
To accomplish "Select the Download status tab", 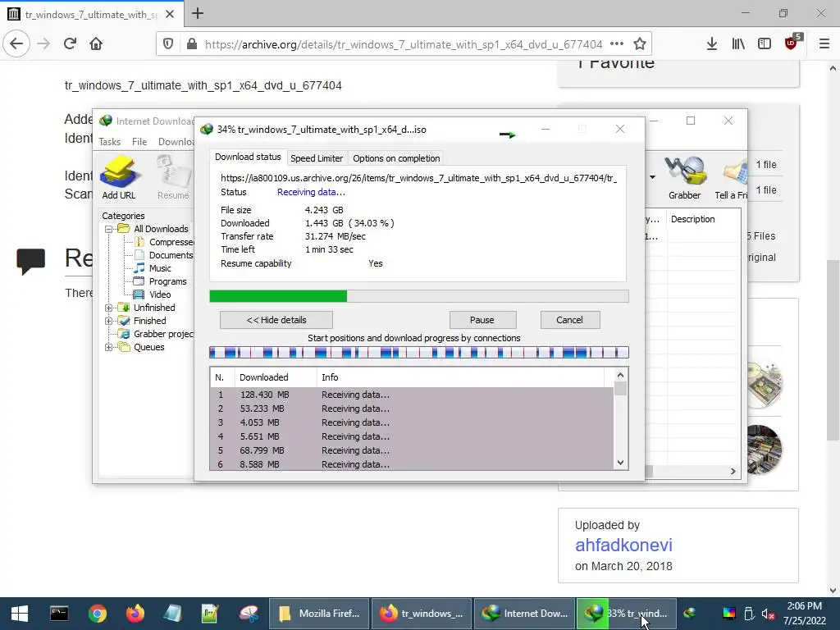I will pos(248,157).
